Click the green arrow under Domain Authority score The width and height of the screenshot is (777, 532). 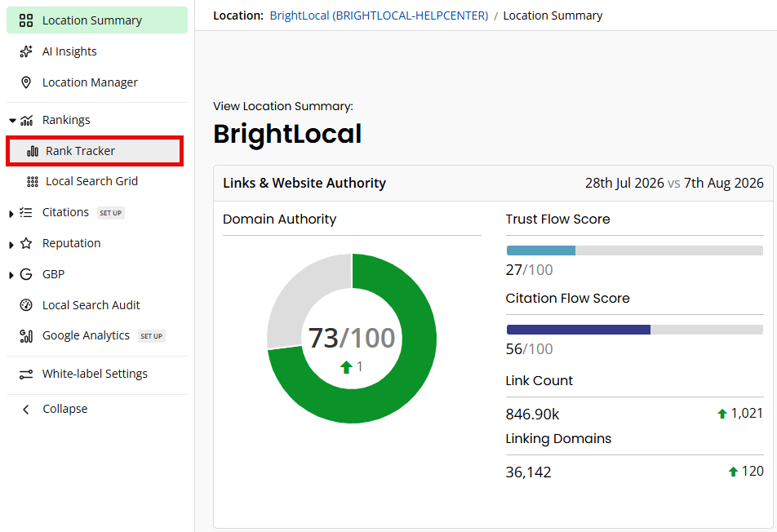pos(346,367)
